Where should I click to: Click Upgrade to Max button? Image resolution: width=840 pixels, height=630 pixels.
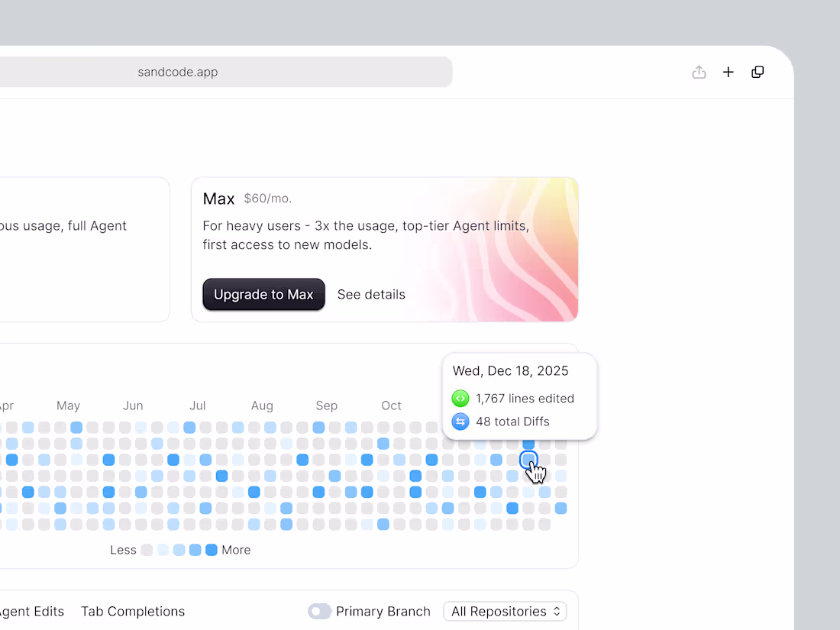click(x=263, y=294)
